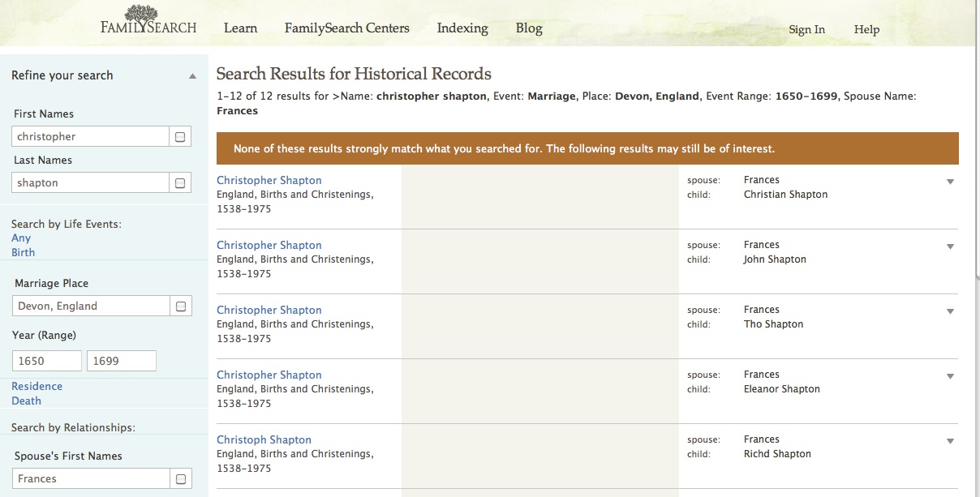Expand the Richd Shapton result arrow
Viewport: 980px width, 497px height.
point(950,442)
